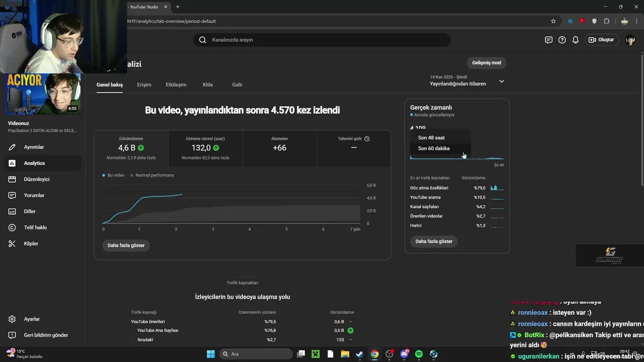Click the Görüntüleme metric card
Viewport: 644px width, 362px height.
(x=131, y=148)
